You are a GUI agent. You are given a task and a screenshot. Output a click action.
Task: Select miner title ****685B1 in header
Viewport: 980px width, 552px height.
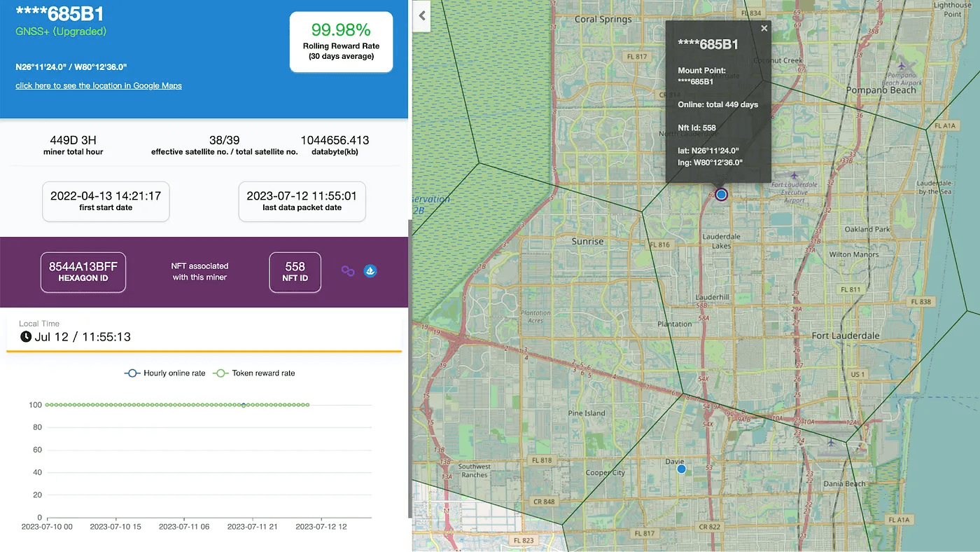(x=60, y=14)
